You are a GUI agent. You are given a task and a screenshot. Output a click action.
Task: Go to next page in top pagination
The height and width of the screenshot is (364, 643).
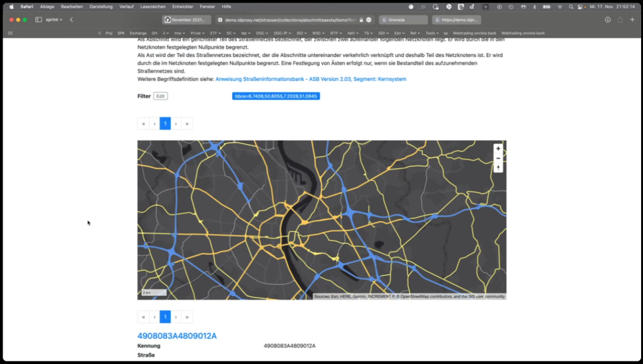[176, 124]
